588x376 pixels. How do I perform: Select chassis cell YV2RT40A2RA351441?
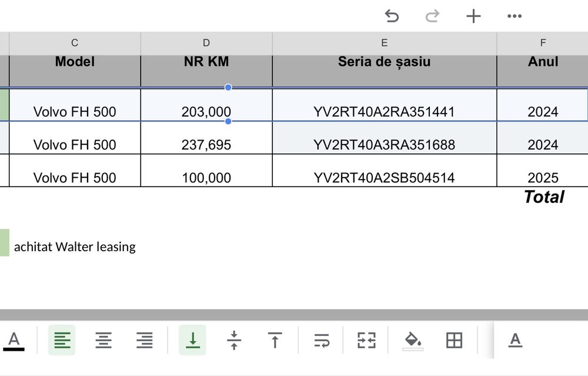tap(385, 105)
